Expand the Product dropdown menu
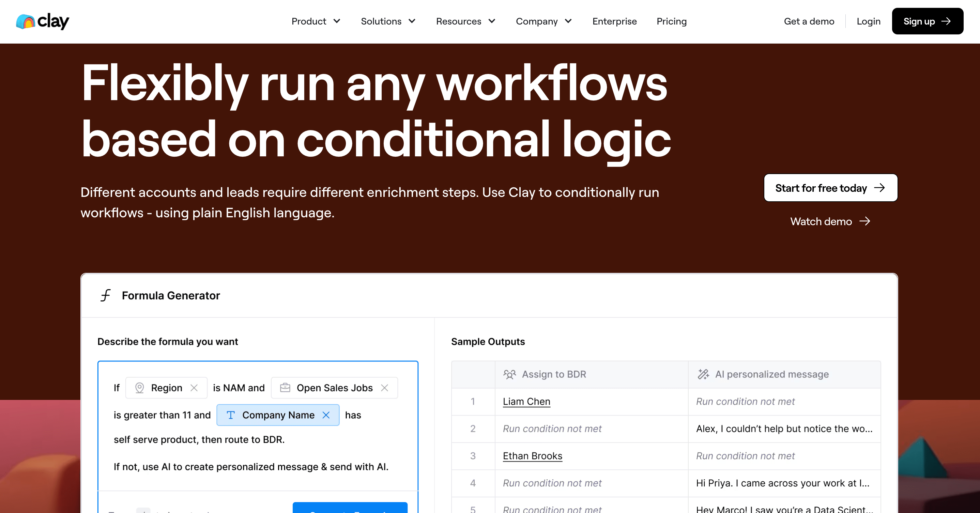The height and width of the screenshot is (513, 980). click(316, 21)
